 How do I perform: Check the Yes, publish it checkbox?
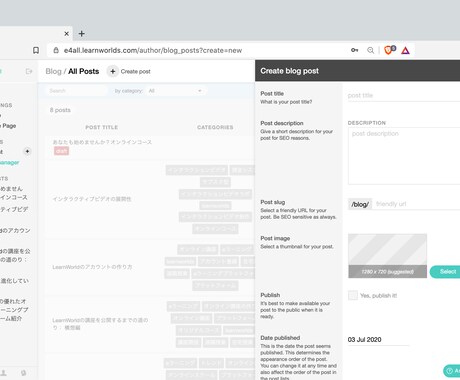(353, 295)
